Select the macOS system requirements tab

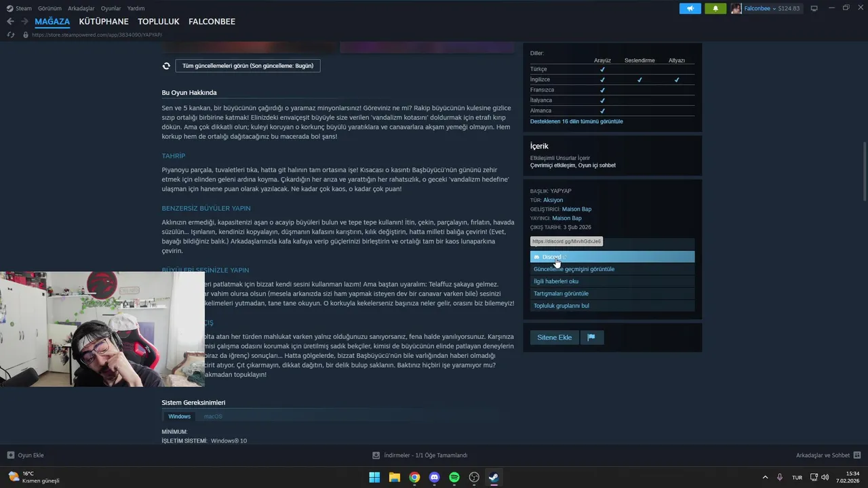213,416
